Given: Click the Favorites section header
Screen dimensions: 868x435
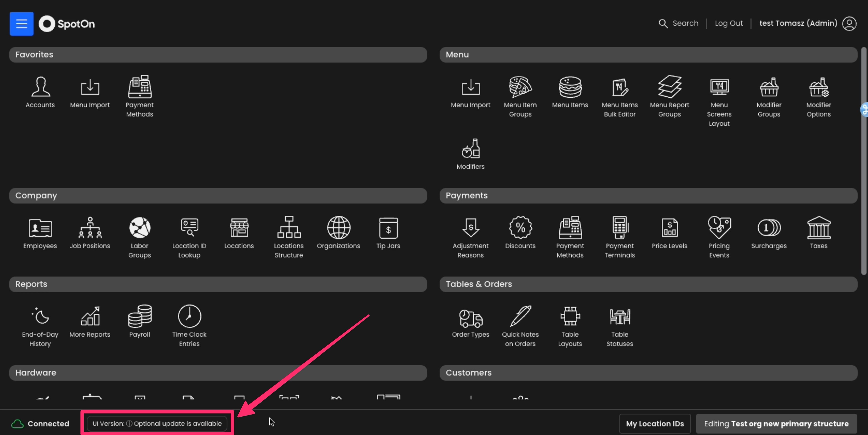Looking at the screenshot, I should (218, 55).
